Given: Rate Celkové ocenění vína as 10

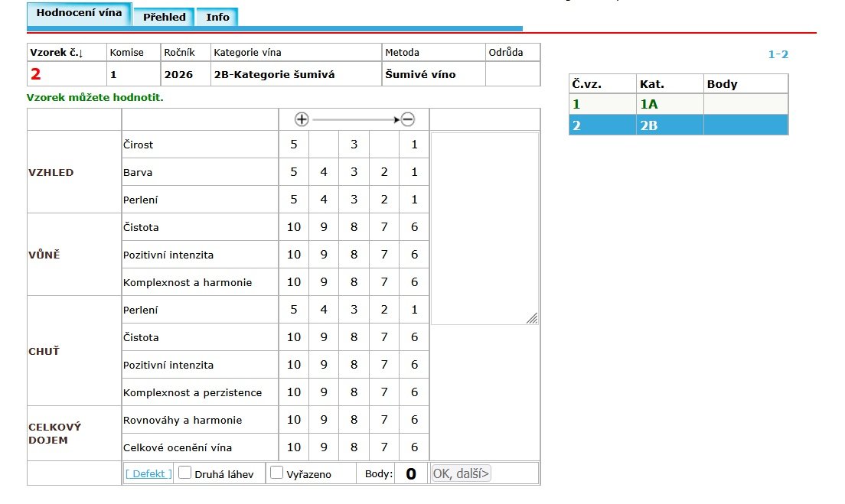Looking at the screenshot, I should pyautogui.click(x=293, y=447).
